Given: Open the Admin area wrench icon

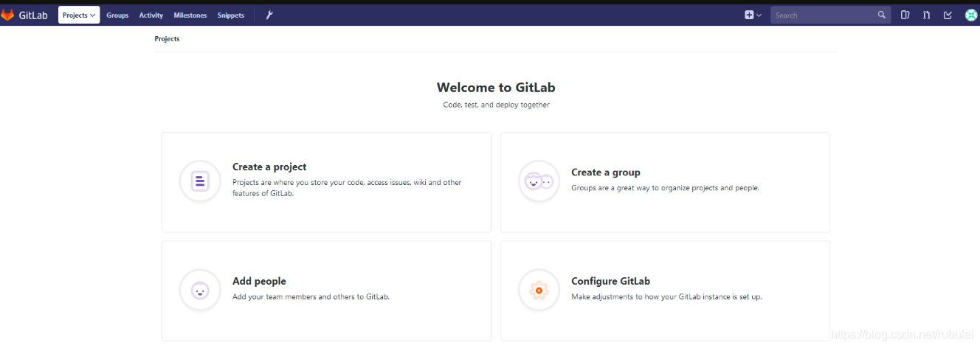Looking at the screenshot, I should point(269,15).
